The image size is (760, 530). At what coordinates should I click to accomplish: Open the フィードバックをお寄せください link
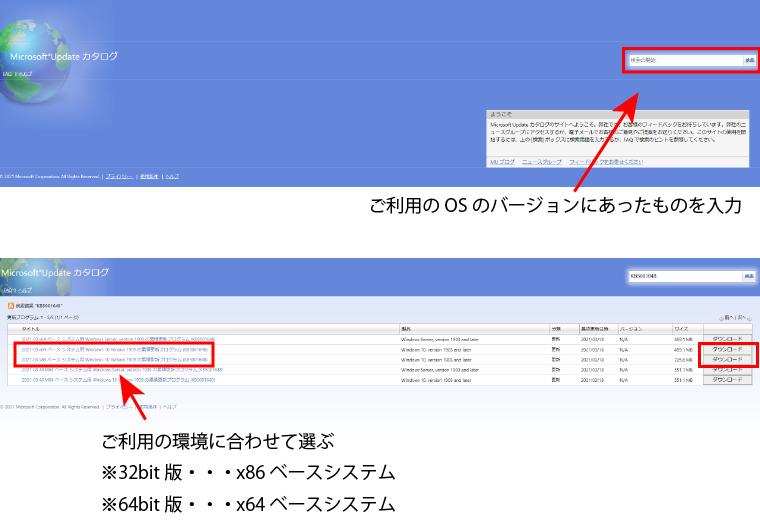[606, 161]
